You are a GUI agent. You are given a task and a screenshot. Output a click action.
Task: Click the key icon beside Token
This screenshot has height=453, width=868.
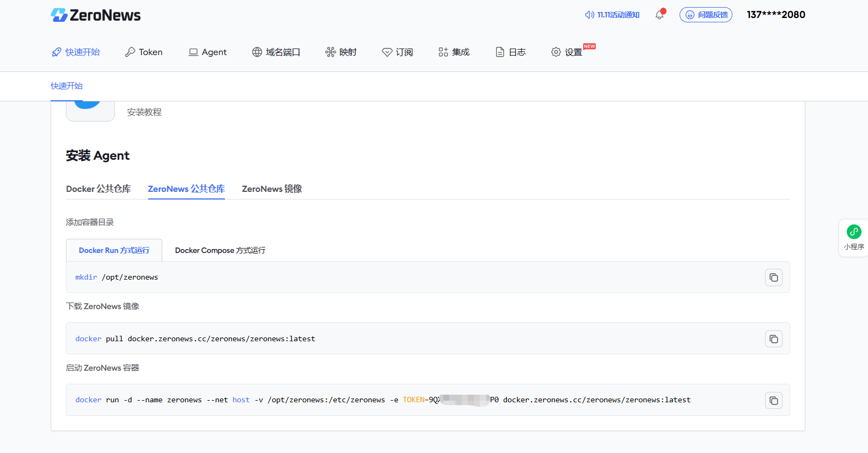[130, 52]
